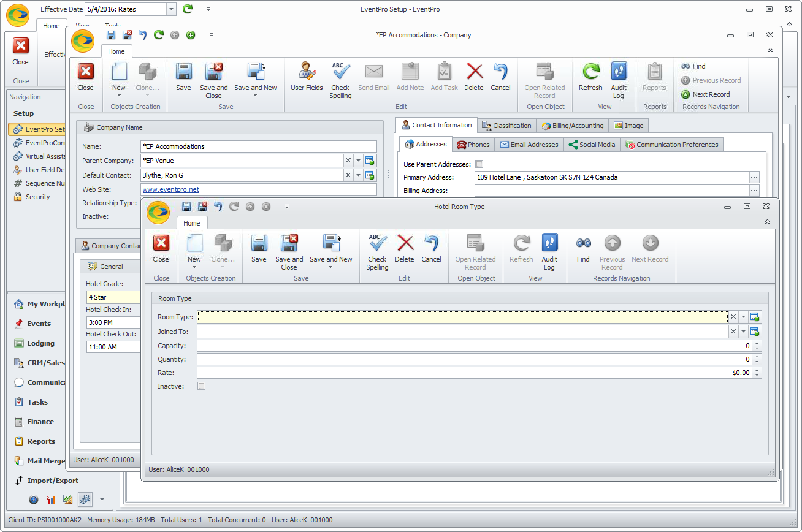Open the Default Contact dropdown arrow

coord(359,175)
